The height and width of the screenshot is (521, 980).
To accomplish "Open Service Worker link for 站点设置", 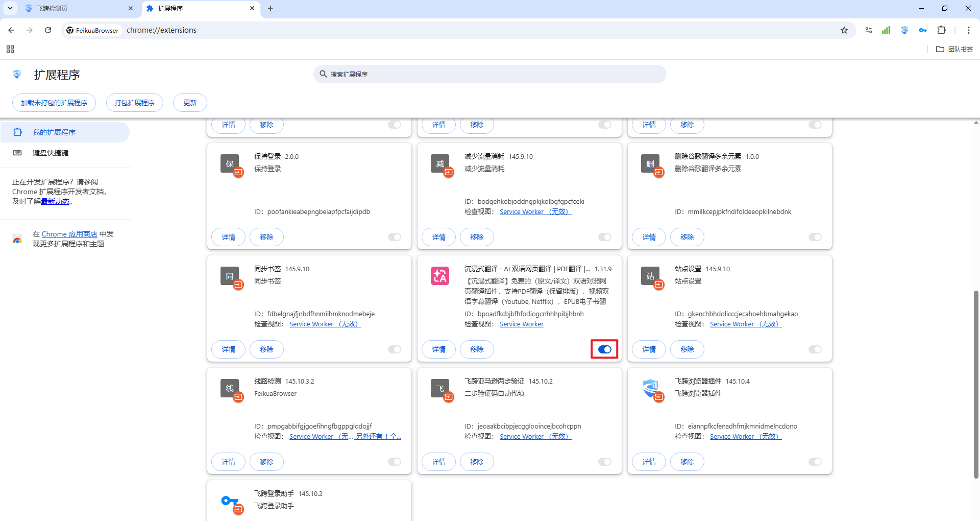I will [x=746, y=324].
